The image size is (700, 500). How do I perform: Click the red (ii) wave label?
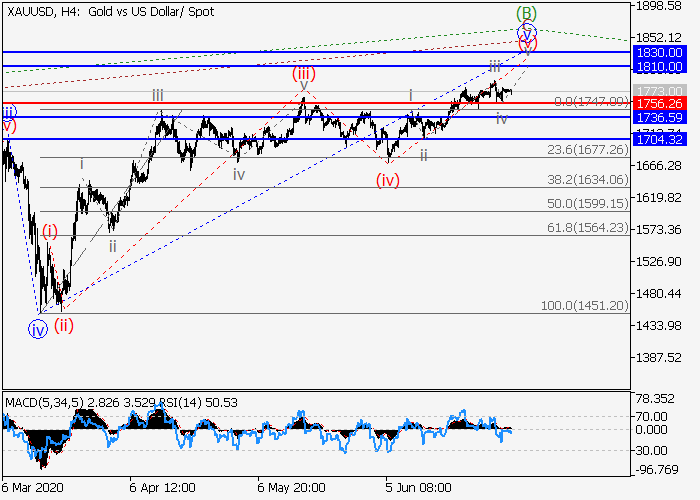tap(64, 323)
